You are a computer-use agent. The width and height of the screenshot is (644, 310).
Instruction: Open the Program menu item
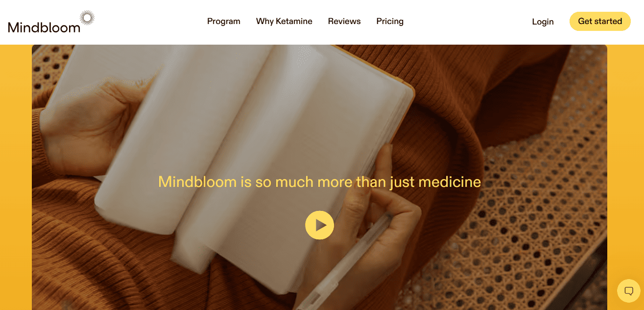(x=224, y=22)
